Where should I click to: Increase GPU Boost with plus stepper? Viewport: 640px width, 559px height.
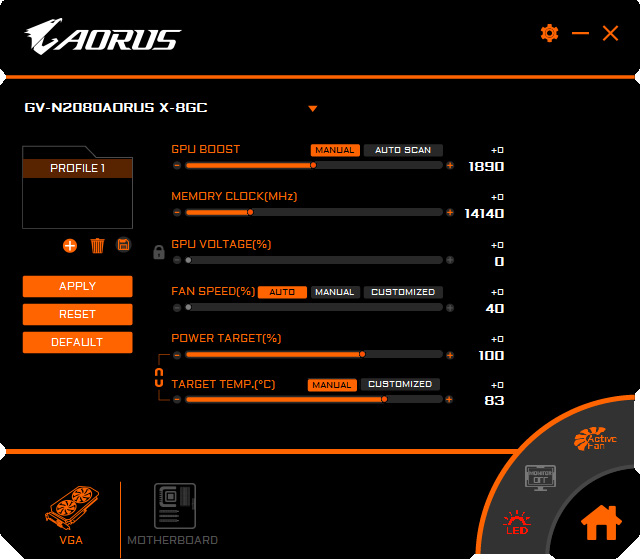point(450,165)
